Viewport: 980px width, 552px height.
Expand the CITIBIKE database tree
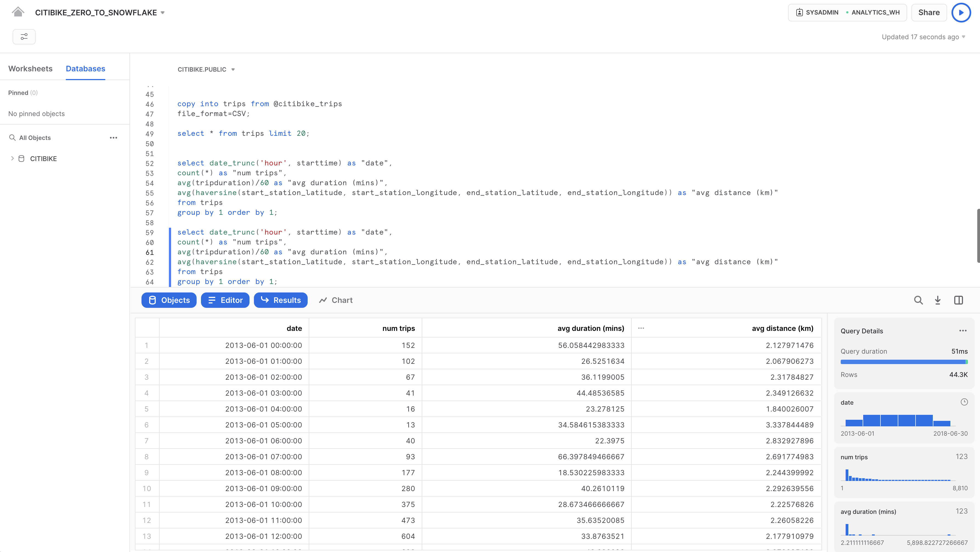tap(13, 159)
